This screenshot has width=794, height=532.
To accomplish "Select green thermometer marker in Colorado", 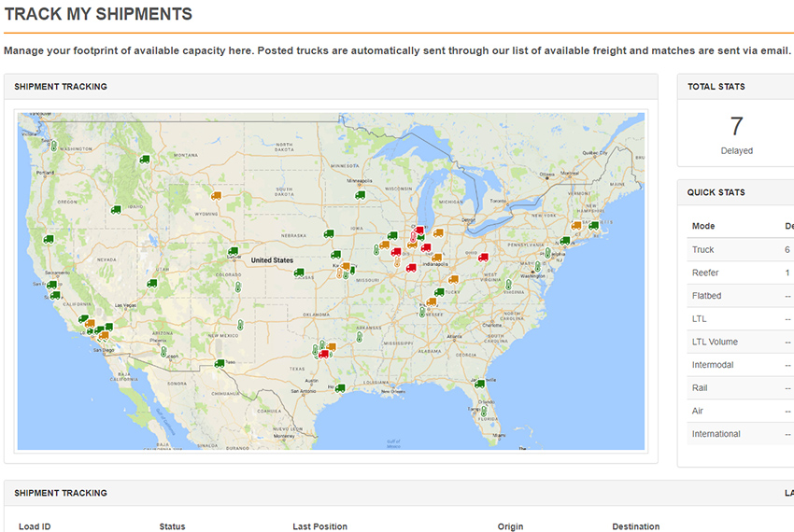I will [x=237, y=287].
